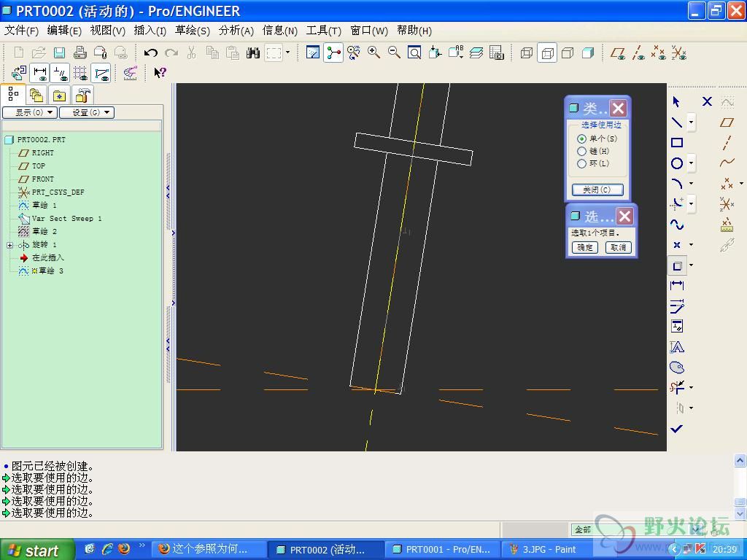Select the text sketch tool
The width and height of the screenshot is (747, 560).
click(677, 347)
